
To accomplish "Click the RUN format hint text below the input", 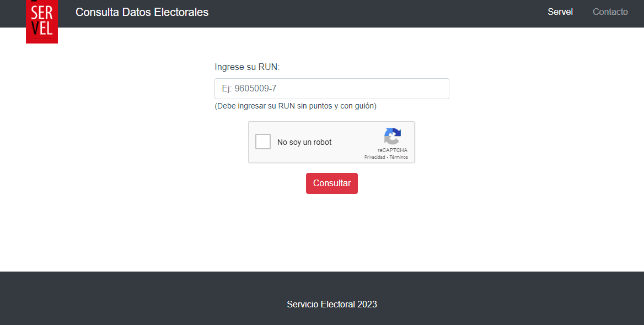I will [x=296, y=106].
